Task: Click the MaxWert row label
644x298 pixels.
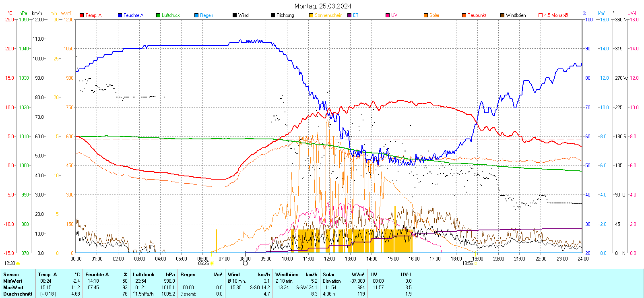Action: [13, 288]
